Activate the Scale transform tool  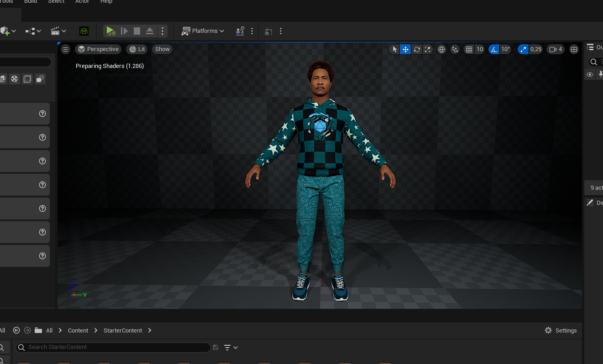(428, 49)
